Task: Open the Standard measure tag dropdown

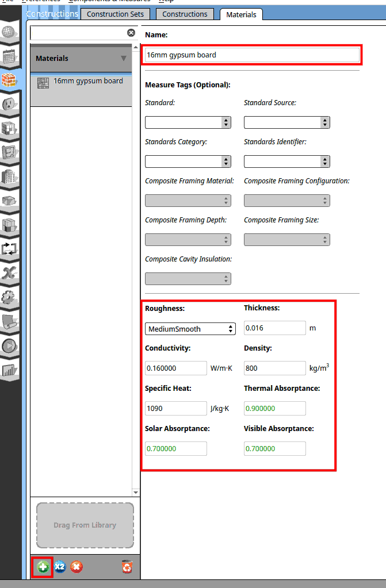Action: click(188, 122)
